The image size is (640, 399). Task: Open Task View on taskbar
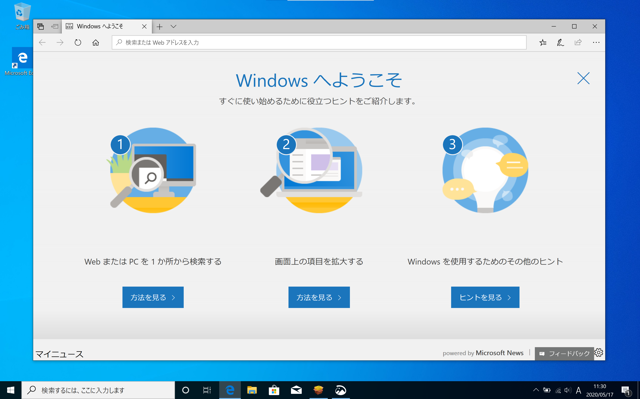(207, 390)
